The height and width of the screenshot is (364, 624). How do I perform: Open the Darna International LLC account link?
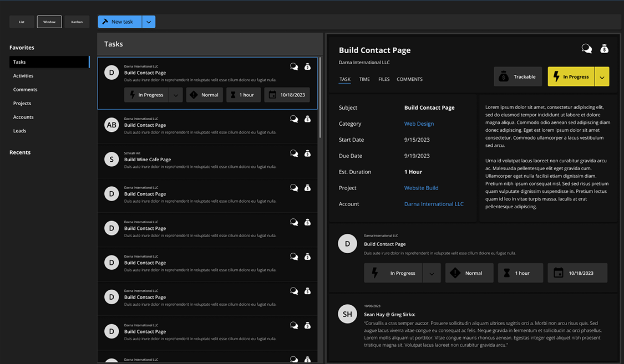point(434,204)
